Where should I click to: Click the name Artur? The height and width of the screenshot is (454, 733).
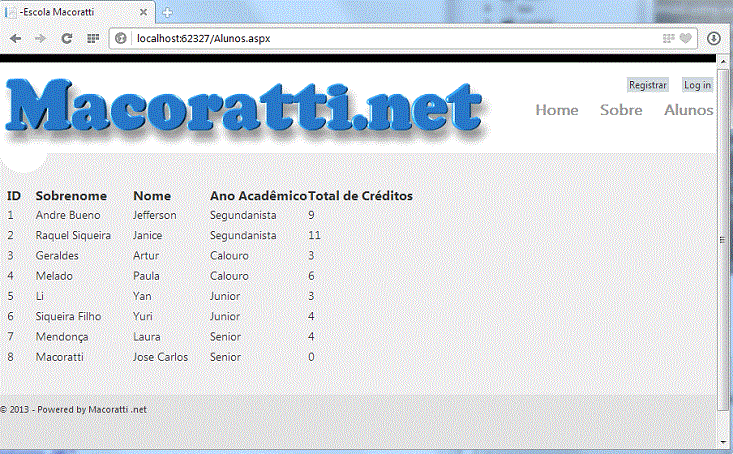[146, 256]
